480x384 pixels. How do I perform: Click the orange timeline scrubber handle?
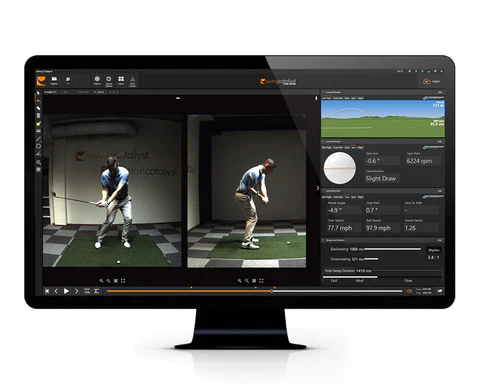tap(272, 291)
